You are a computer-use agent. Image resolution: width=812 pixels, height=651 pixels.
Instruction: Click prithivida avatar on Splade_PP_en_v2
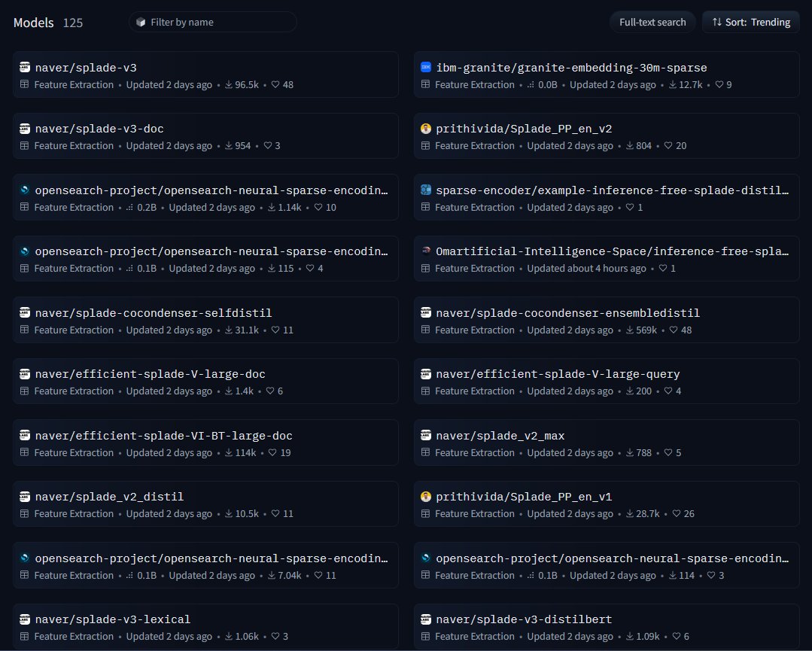426,129
